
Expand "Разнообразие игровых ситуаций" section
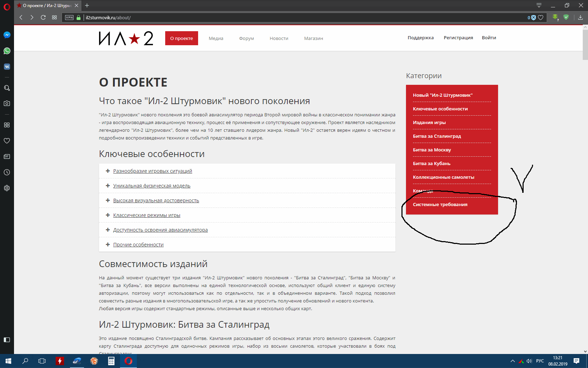[153, 171]
